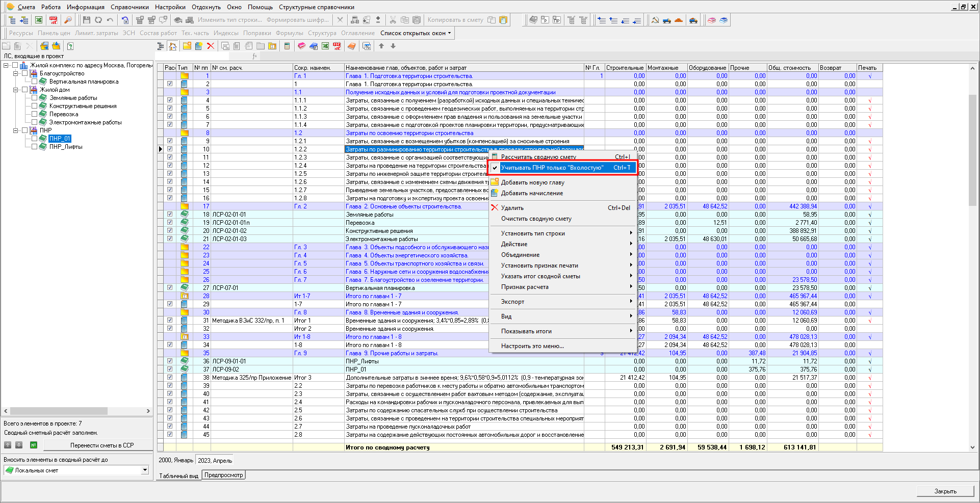The image size is (980, 503).
Task: Click the PDF export icon in top toolbar
Action: pos(54,20)
